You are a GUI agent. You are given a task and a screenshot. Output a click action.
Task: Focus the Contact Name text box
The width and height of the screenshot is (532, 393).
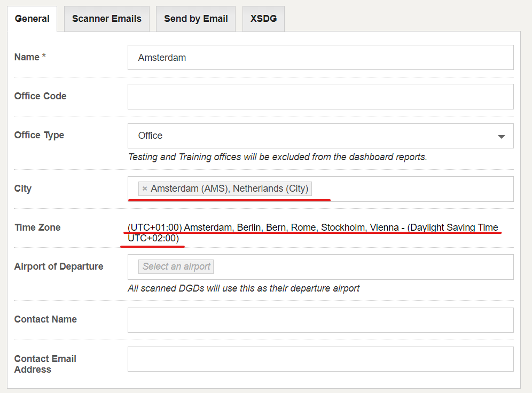pyautogui.click(x=320, y=320)
